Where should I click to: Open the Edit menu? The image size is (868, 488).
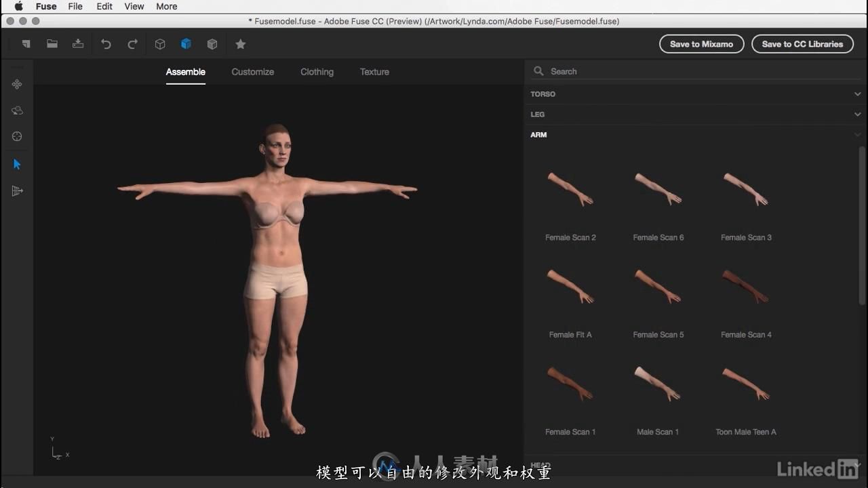point(104,6)
